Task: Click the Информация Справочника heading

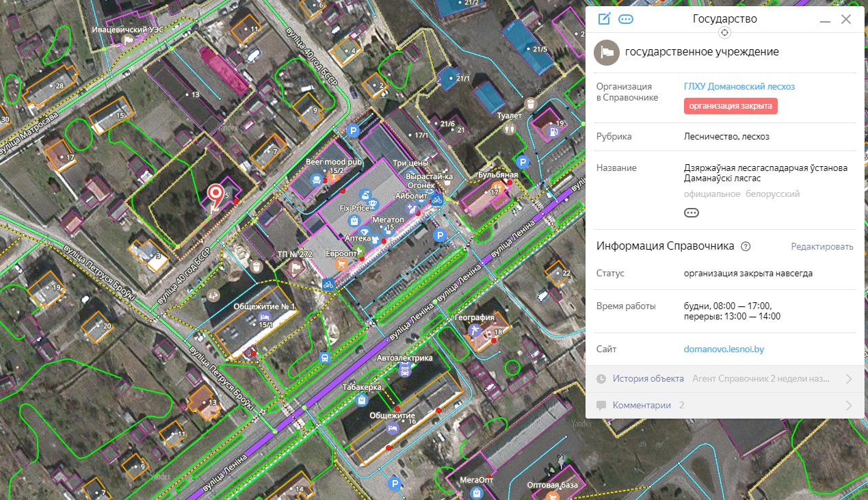Action: pos(665,246)
